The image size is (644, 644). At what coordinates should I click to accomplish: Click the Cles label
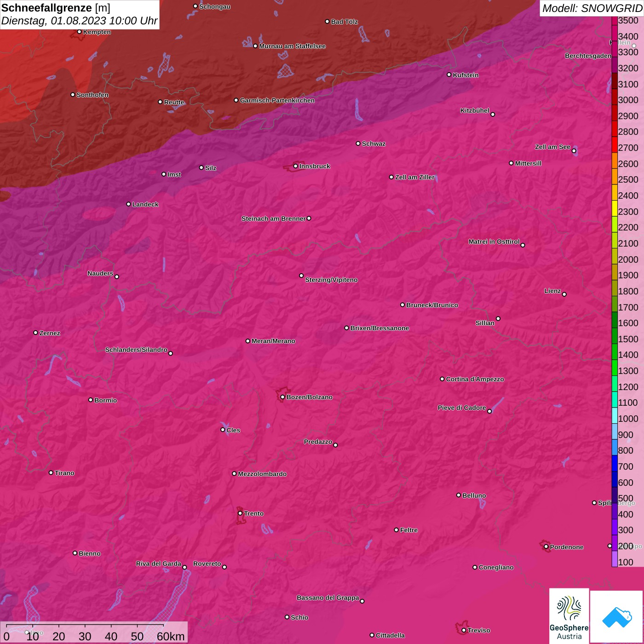233,430
